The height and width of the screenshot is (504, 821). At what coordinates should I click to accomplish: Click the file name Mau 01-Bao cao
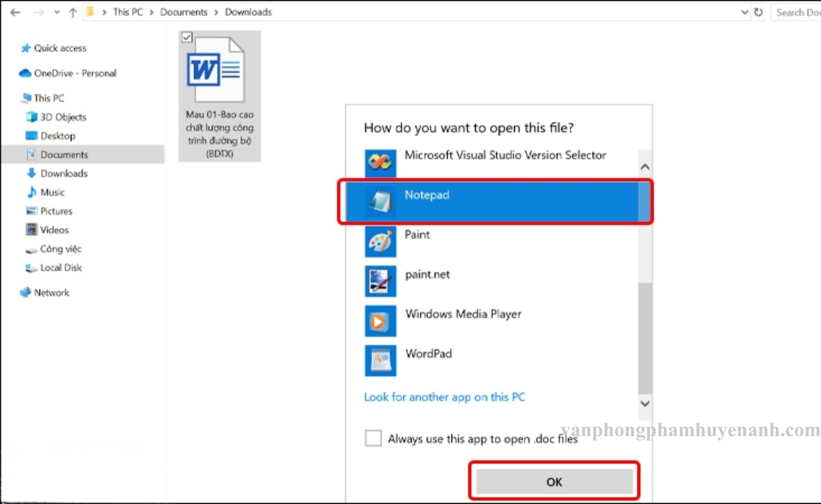pos(219,134)
